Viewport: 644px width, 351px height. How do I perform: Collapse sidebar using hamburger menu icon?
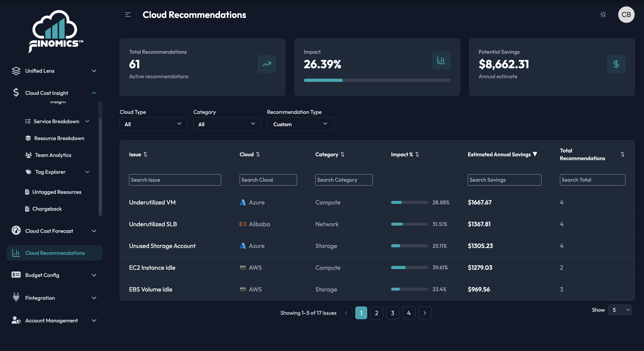[x=128, y=15]
